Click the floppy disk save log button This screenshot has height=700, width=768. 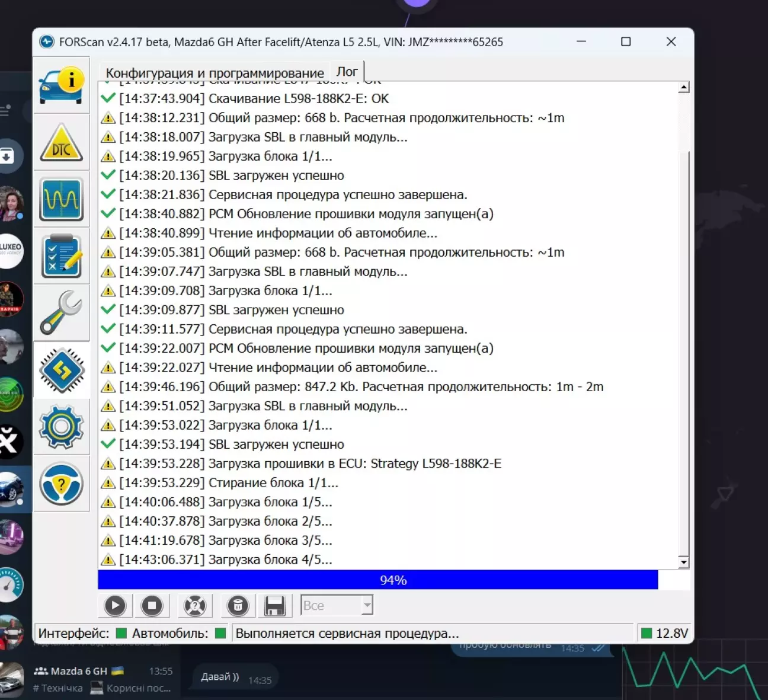point(274,606)
